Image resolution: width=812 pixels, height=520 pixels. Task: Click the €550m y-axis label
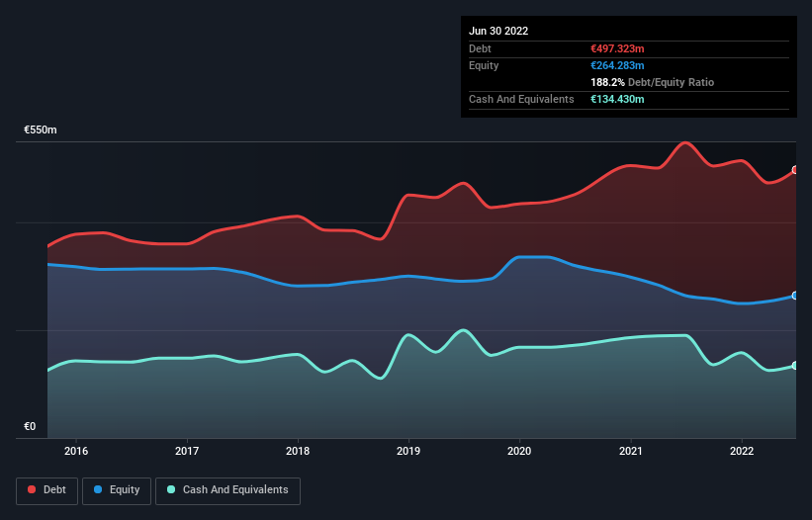coord(41,130)
